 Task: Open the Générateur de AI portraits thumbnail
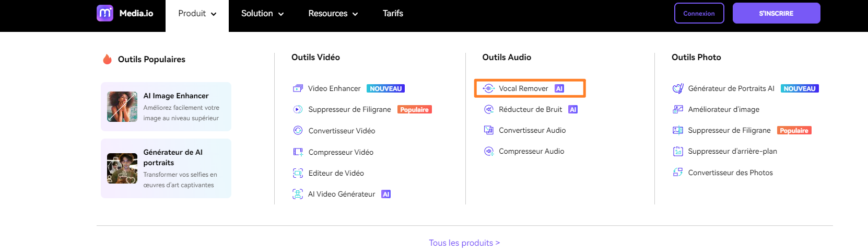point(122,168)
